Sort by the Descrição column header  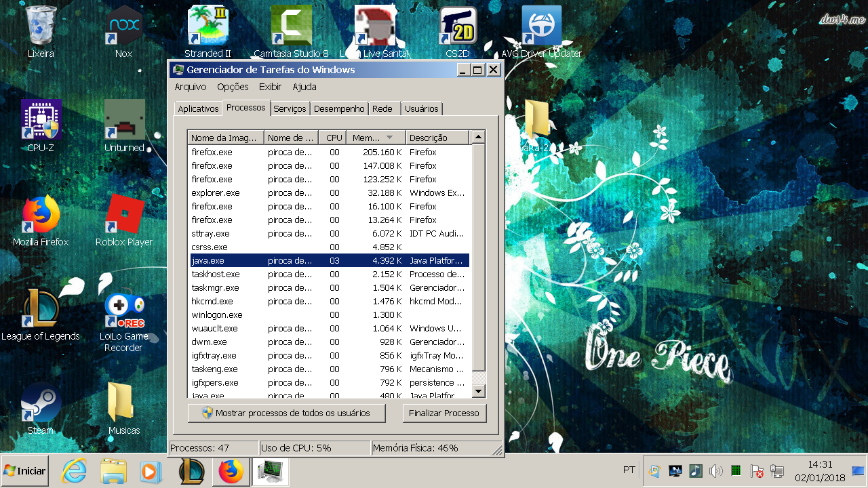(x=437, y=138)
